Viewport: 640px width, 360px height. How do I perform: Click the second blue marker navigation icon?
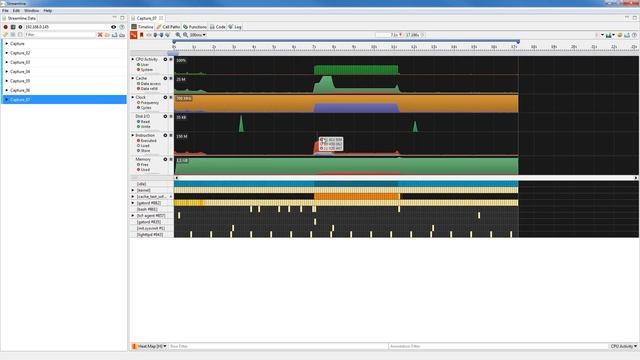(161, 35)
